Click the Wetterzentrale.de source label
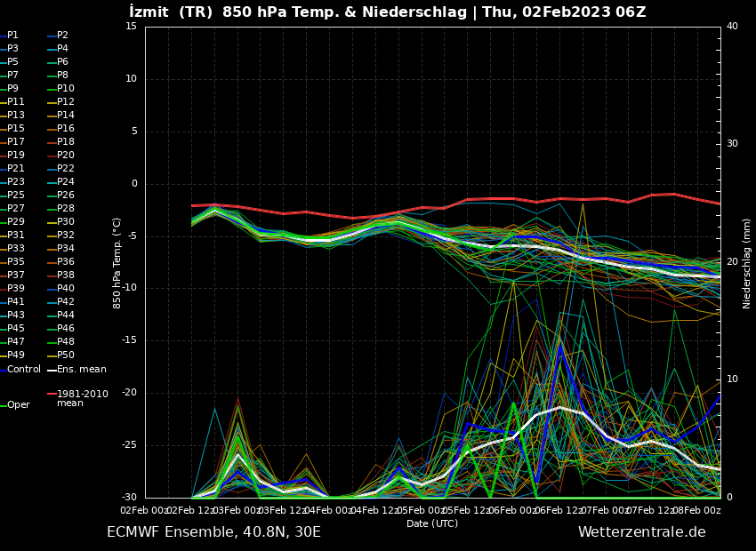 [642, 532]
